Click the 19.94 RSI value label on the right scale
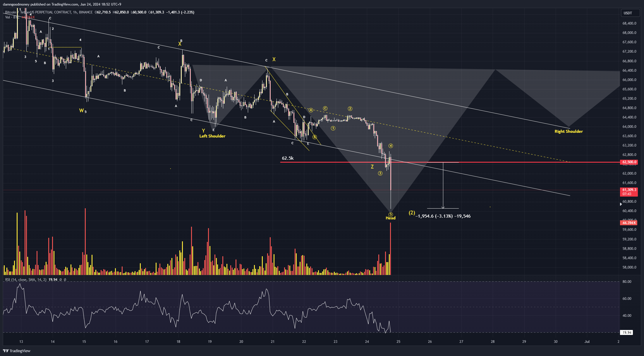This screenshot has width=644, height=356. 626,333
